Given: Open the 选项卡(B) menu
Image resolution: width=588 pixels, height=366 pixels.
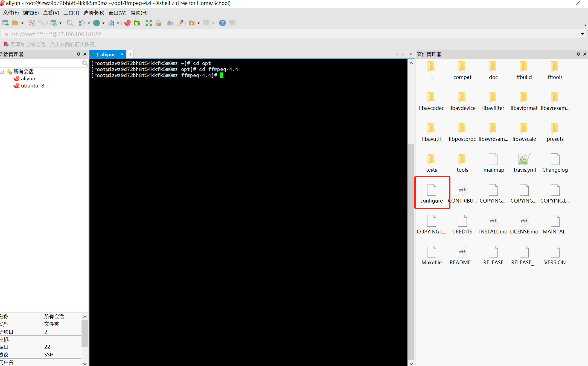Looking at the screenshot, I should coord(94,13).
